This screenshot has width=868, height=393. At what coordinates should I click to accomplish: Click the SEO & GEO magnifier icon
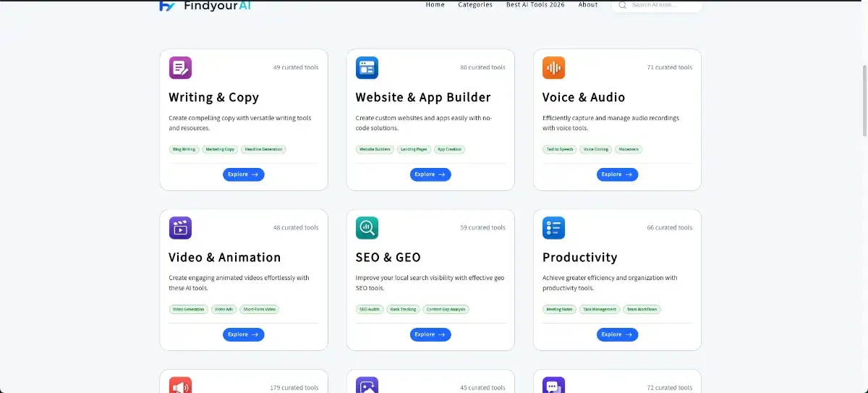(367, 227)
